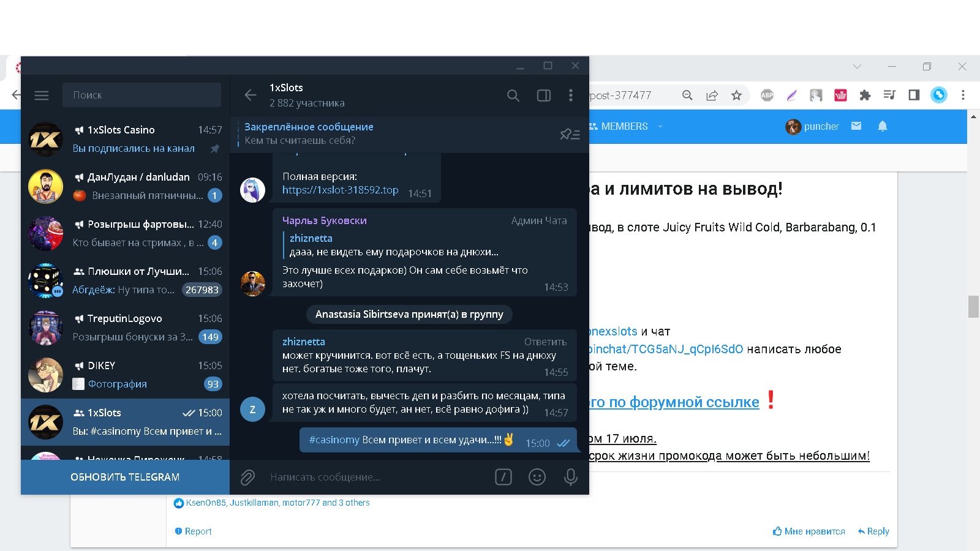Image resolution: width=980 pixels, height=551 pixels.
Task: Open browser media control icon
Action: click(x=889, y=95)
